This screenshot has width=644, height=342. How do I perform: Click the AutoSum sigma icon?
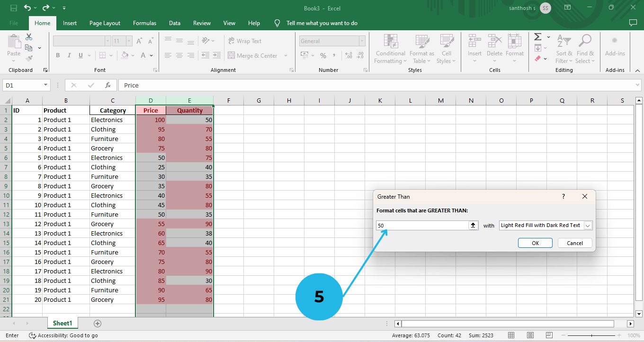[x=538, y=37]
